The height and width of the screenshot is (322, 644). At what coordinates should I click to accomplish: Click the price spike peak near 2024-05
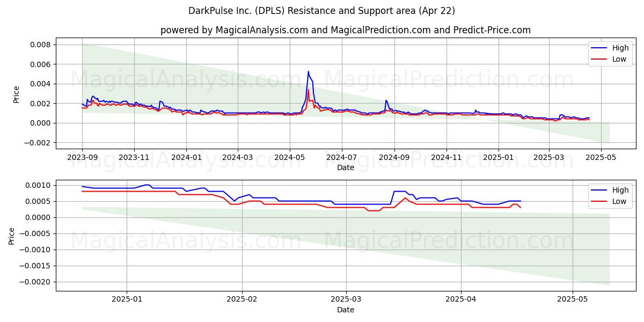pyautogui.click(x=308, y=71)
